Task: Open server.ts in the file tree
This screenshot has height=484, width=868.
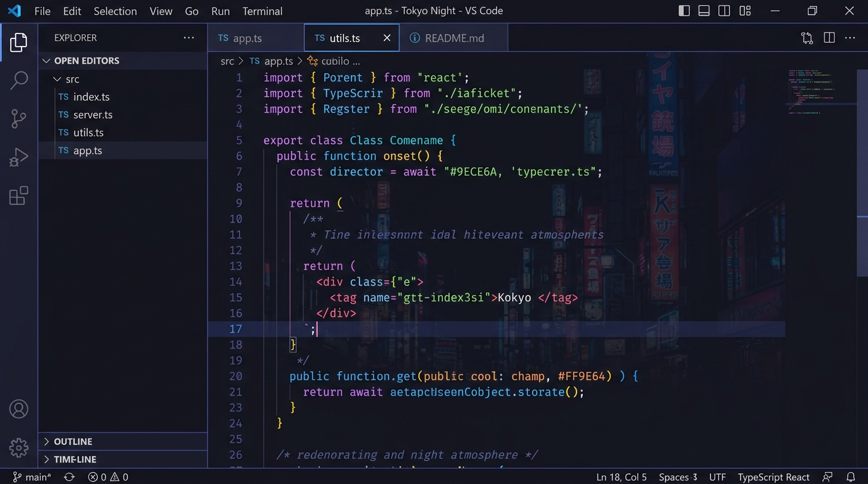Action: coord(123,115)
